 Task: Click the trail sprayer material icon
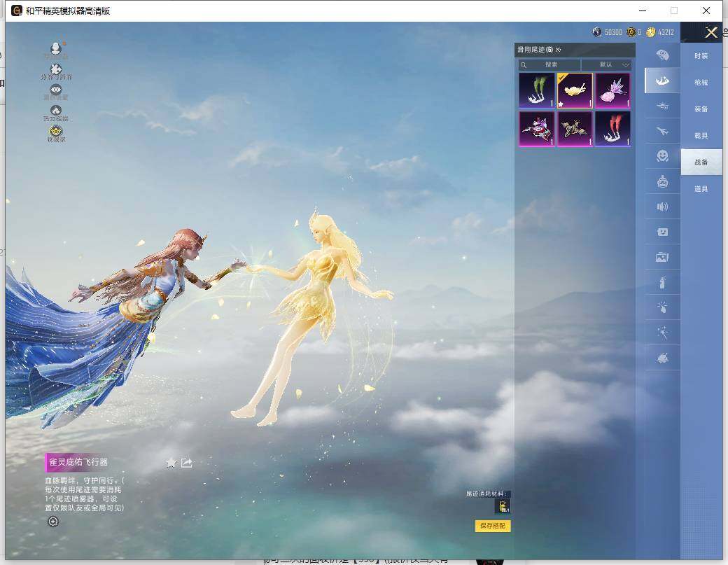coord(503,506)
